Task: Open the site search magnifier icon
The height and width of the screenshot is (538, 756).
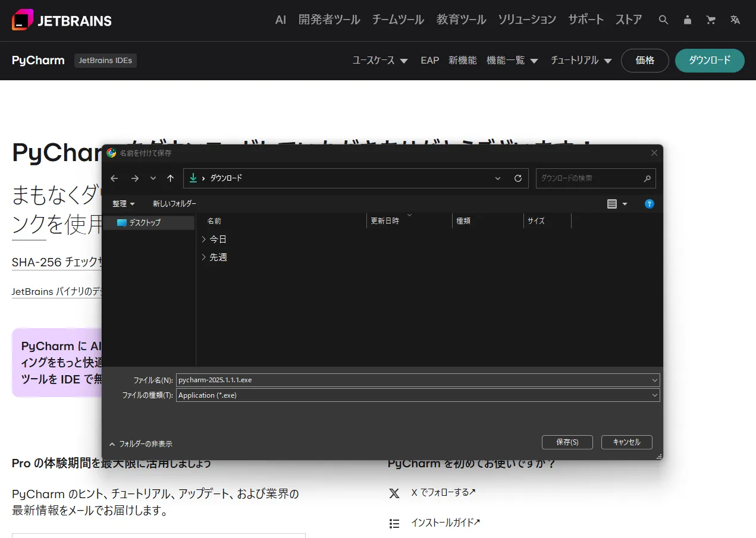Action: (x=664, y=20)
